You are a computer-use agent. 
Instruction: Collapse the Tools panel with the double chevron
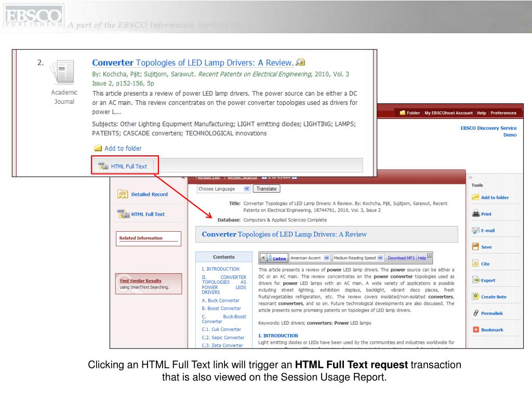pyautogui.click(x=470, y=178)
